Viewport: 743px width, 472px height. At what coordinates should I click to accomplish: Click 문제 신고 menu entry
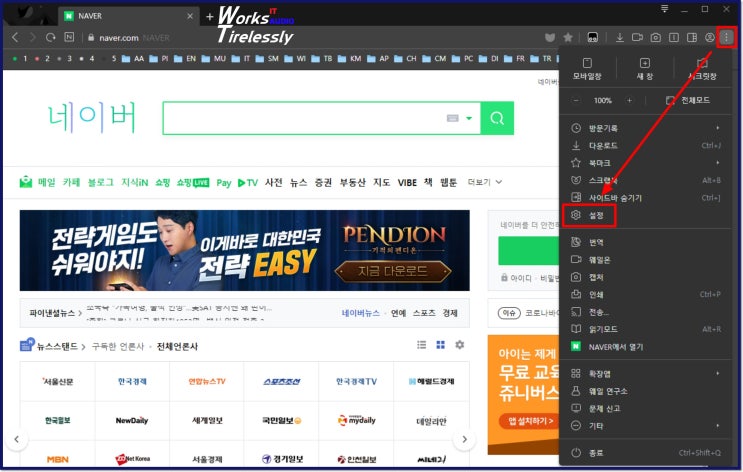coord(646,408)
